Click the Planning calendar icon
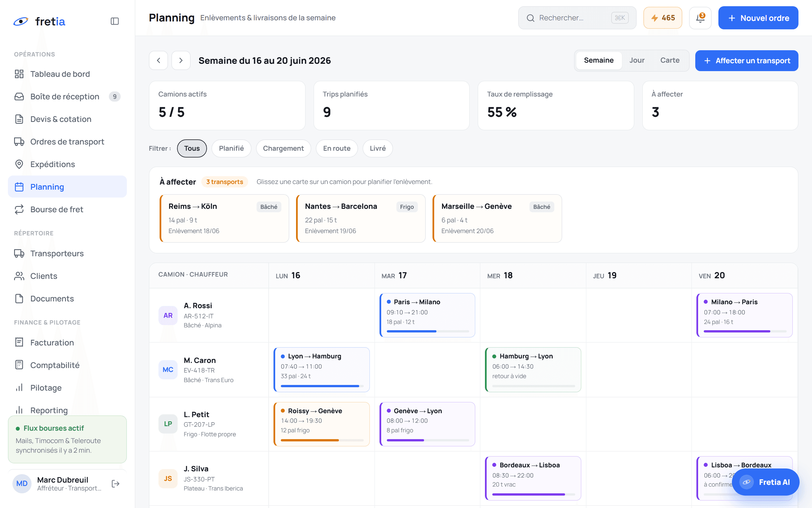The image size is (812, 508). (x=19, y=187)
